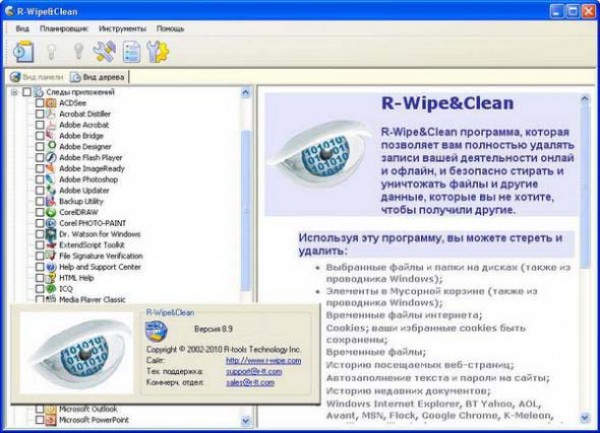Tick the Следы приложений root checkbox
The image size is (600, 433).
(27, 92)
